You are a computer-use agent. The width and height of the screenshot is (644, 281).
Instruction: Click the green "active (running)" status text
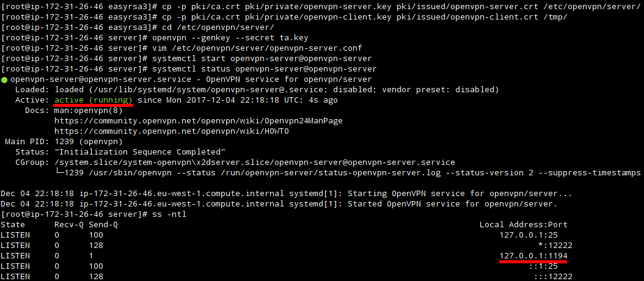tap(93, 100)
